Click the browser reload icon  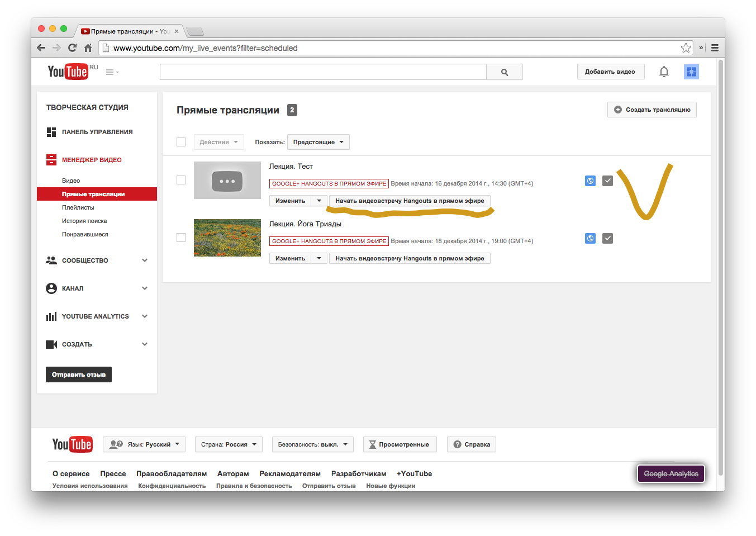tap(72, 48)
